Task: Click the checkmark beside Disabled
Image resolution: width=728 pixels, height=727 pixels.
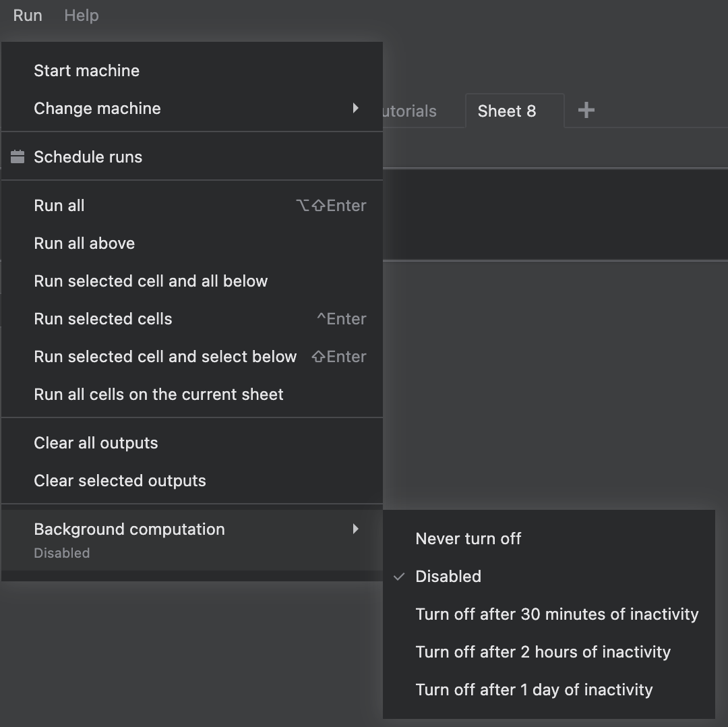Action: coord(399,577)
